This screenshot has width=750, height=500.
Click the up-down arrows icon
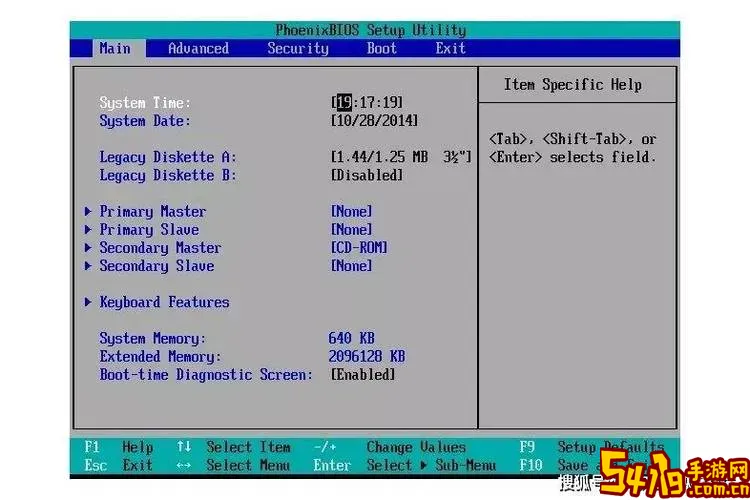(x=184, y=447)
